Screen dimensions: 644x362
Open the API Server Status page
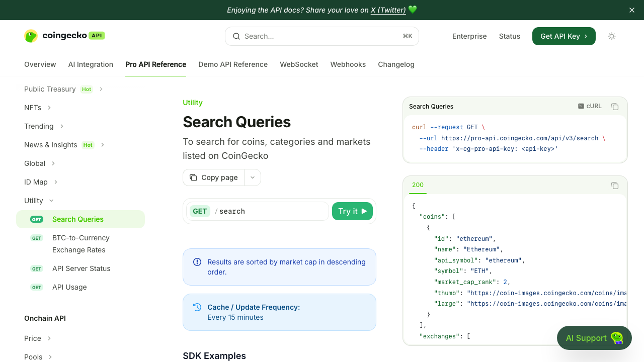[x=80, y=268]
